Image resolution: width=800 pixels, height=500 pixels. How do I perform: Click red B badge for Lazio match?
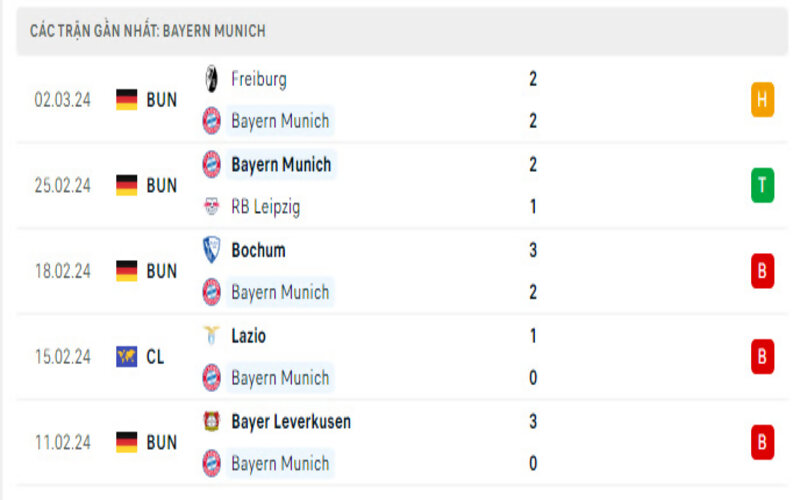click(762, 357)
